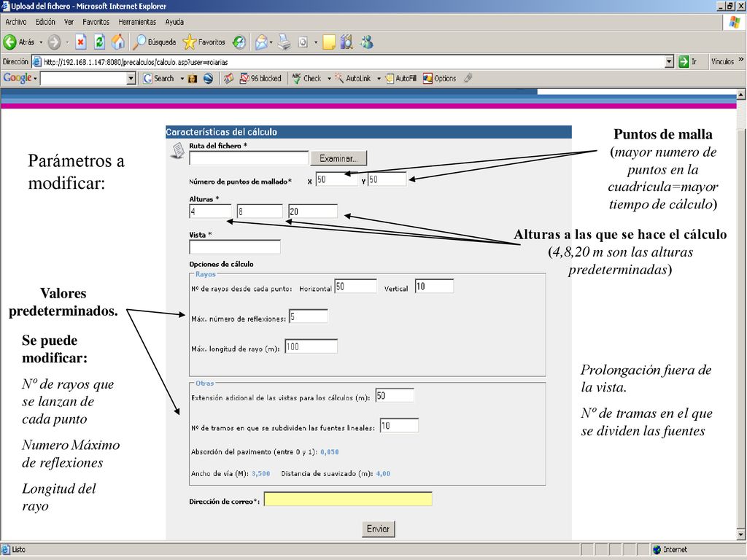Click Google toolbar blue globe icon
Viewport: 747px width, 560px height.
[208, 79]
